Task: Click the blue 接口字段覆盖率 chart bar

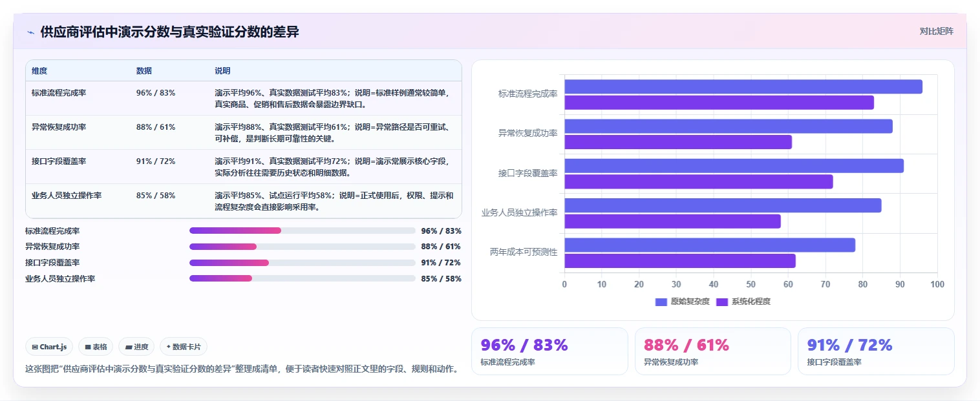Action: pyautogui.click(x=734, y=166)
